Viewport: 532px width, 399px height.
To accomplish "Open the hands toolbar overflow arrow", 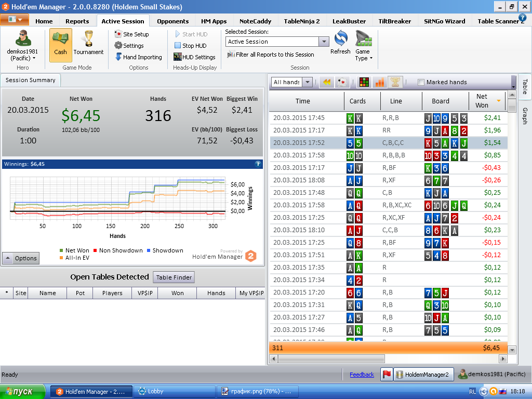I will point(514,83).
